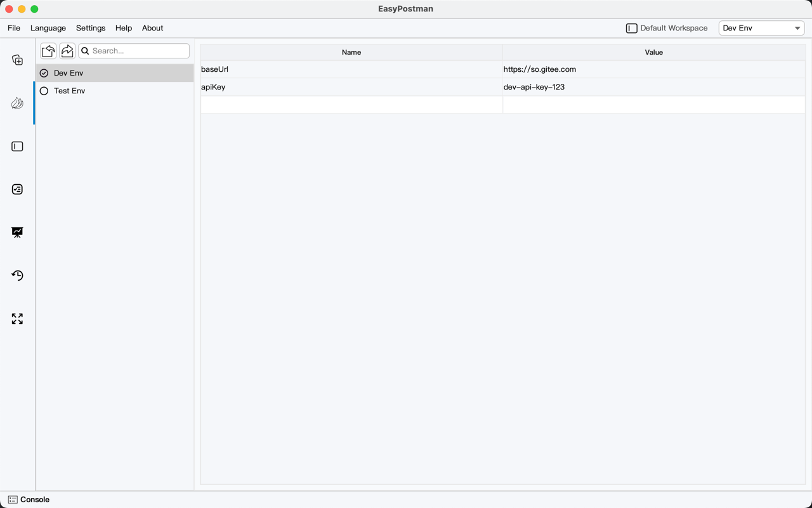Open the Dev Env environment dropdown

tap(761, 28)
